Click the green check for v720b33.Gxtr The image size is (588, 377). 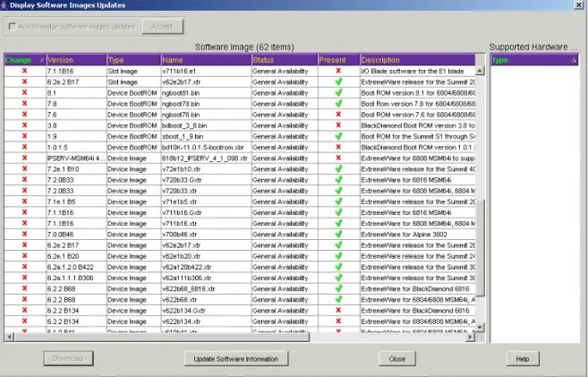(x=338, y=179)
